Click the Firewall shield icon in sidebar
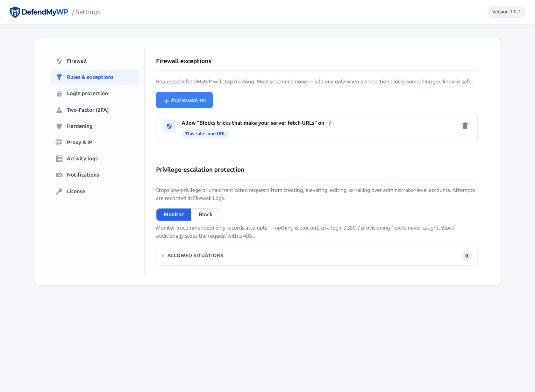This screenshot has height=392, width=535. 59,61
